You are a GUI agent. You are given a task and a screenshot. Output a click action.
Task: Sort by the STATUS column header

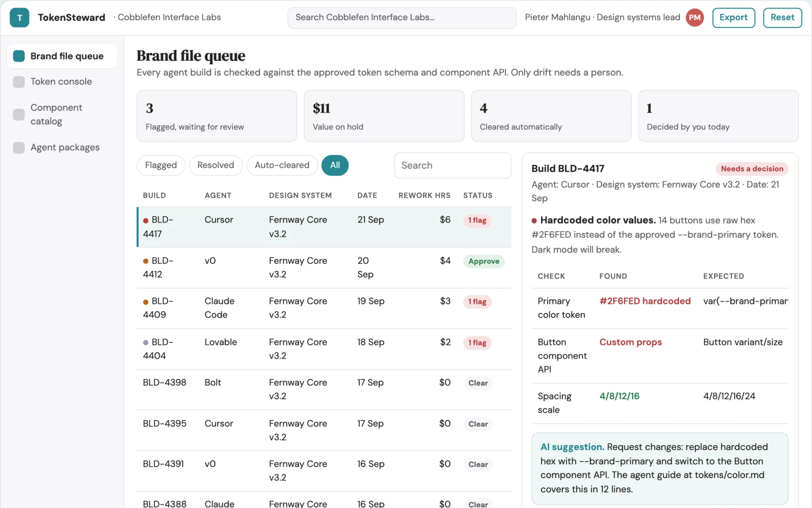(x=478, y=196)
